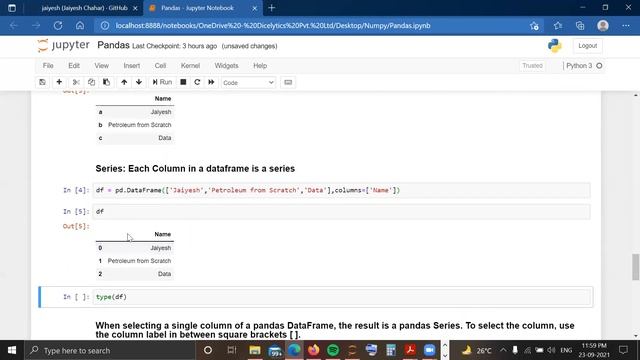Open the browser Favorites list
Image resolution: width=640 pixels, height=360 pixels.
point(558,26)
